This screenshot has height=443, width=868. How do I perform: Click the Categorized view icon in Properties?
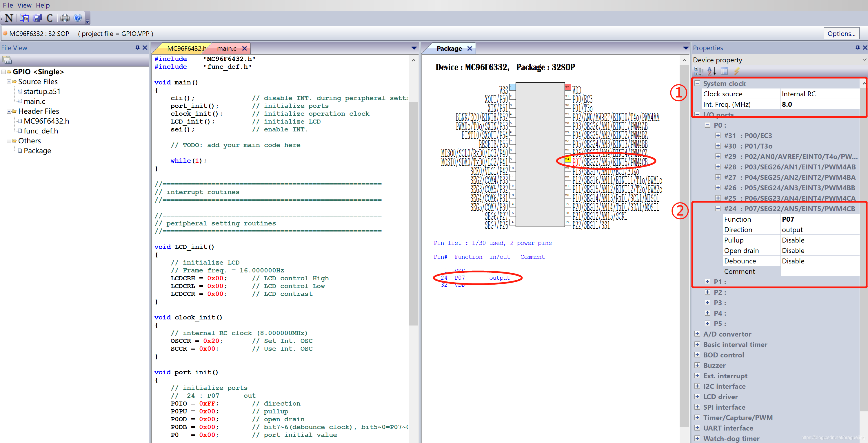tap(698, 71)
